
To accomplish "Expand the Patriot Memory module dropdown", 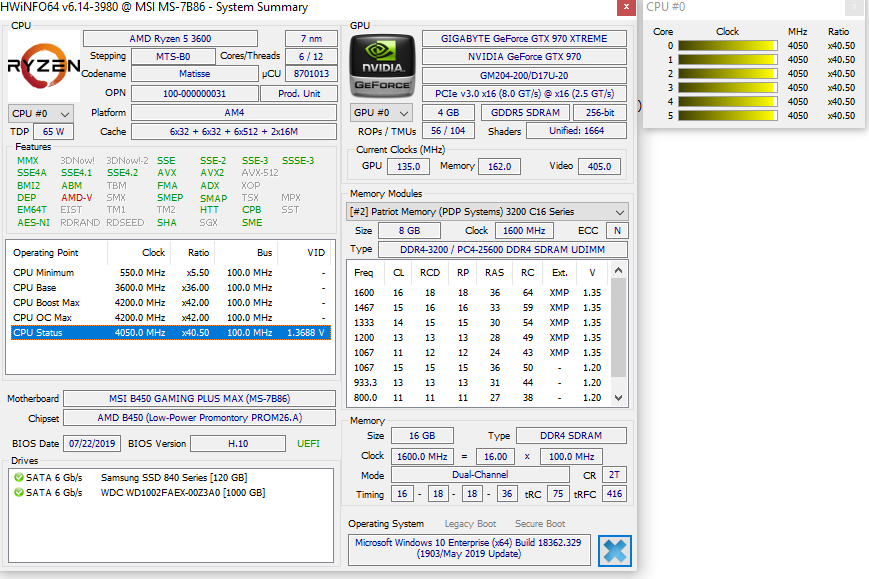I will click(488, 212).
